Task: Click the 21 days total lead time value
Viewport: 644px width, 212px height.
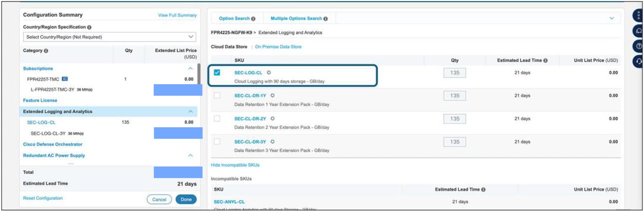Action: click(x=187, y=184)
